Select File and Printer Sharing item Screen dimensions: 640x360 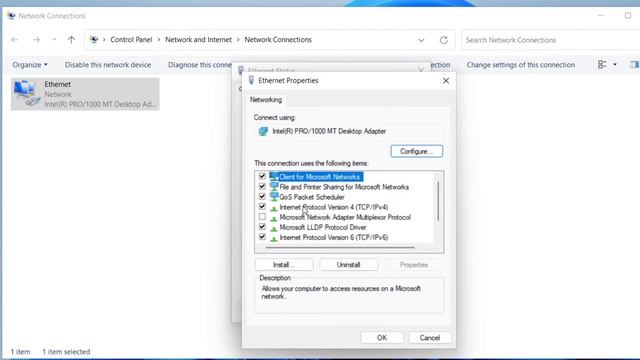[344, 187]
